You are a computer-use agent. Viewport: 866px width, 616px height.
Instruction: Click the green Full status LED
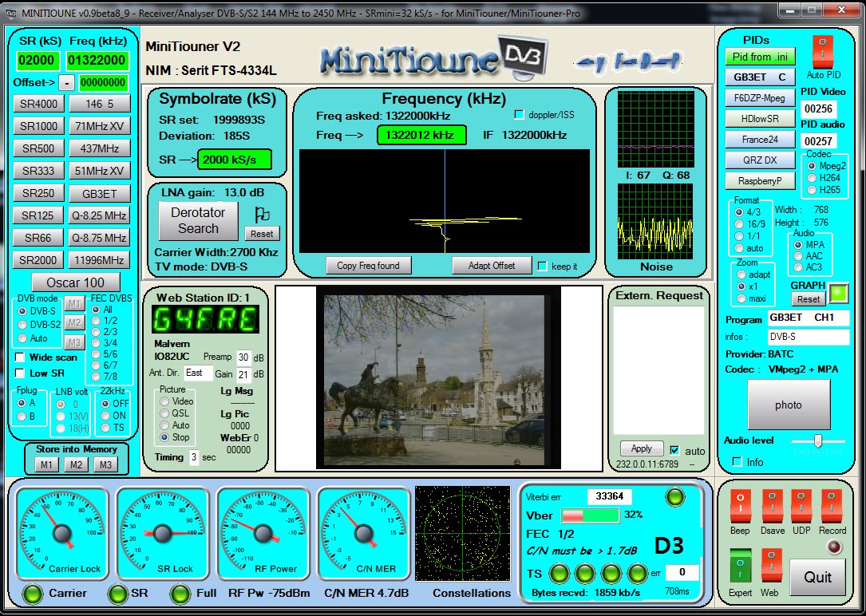tap(180, 594)
